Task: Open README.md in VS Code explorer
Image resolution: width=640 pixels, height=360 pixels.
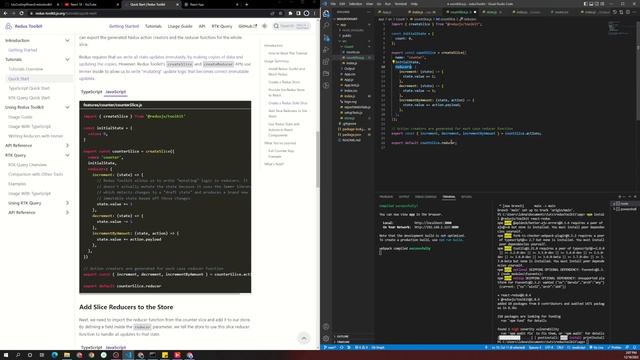Action: 351,140
